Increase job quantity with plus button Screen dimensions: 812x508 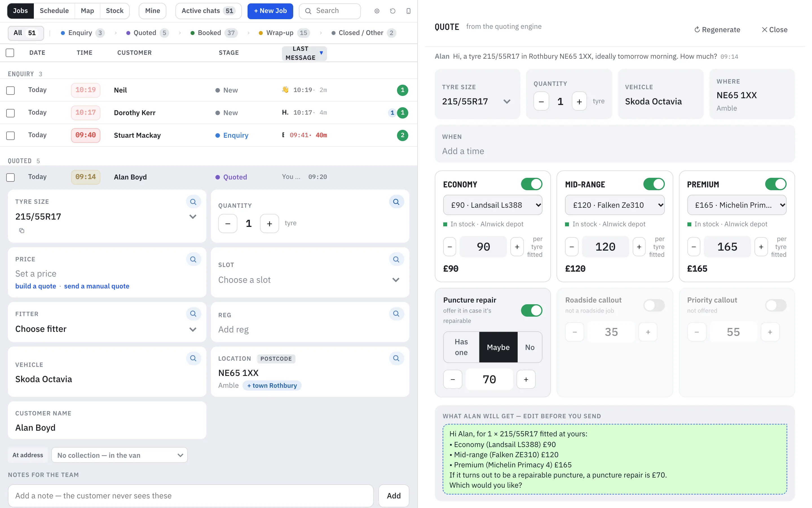click(x=270, y=224)
